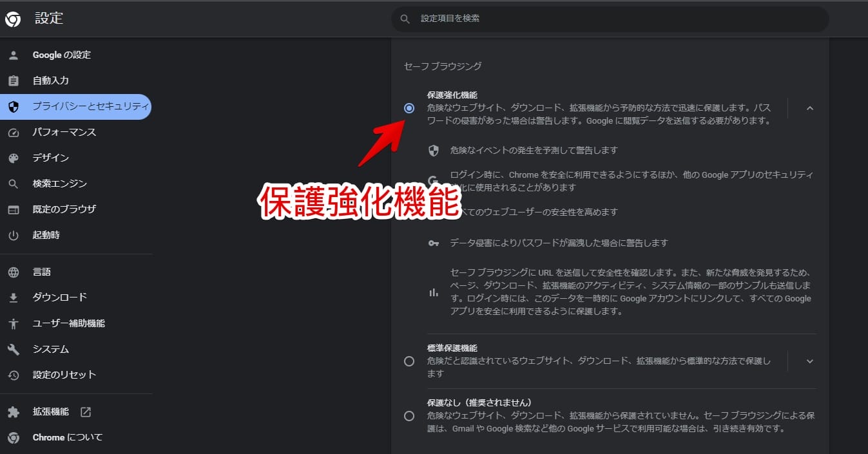This screenshot has width=868, height=454.
Task: Open 設定のリセット section
Action: pos(75,375)
